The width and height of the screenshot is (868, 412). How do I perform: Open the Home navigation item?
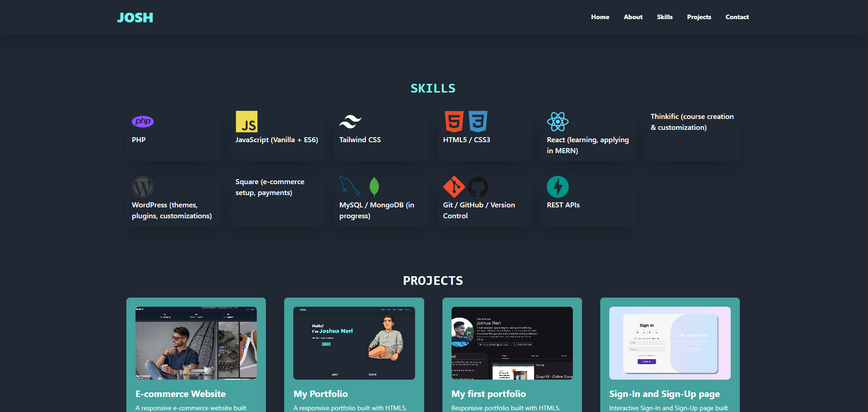[600, 17]
